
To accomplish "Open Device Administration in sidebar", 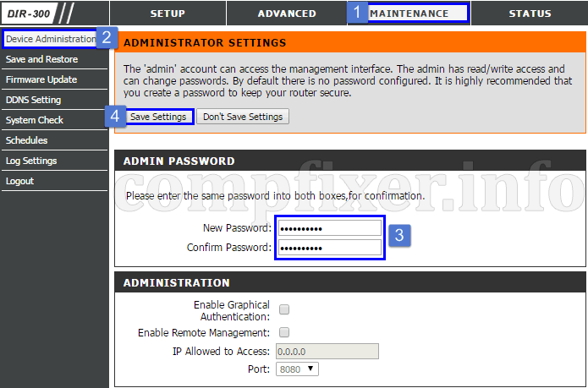I will (x=51, y=39).
